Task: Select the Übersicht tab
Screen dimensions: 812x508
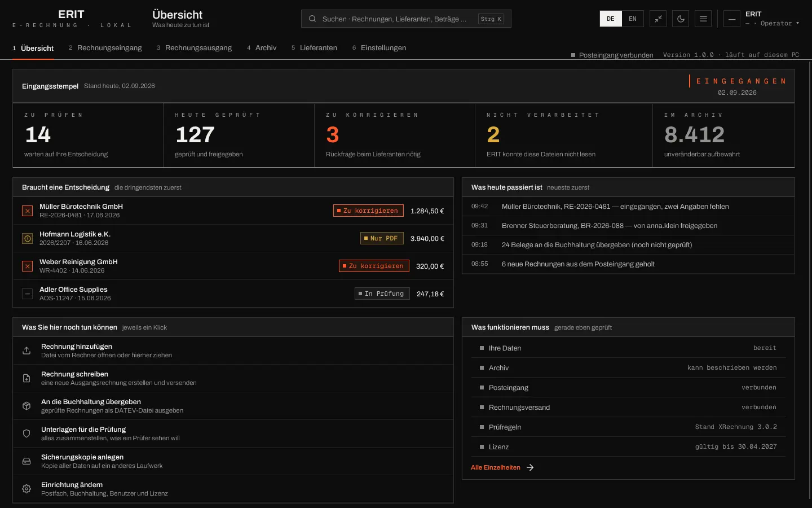Action: (33, 48)
